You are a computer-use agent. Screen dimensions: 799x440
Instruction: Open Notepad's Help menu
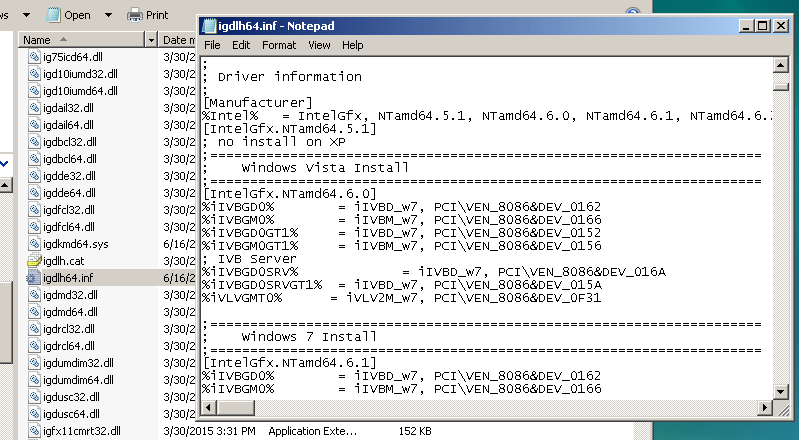tap(352, 45)
